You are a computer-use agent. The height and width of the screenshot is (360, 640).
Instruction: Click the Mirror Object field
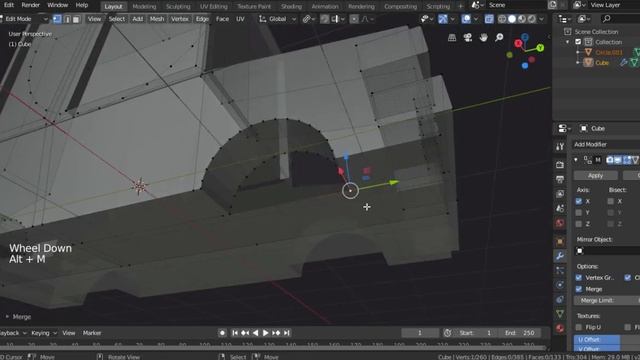point(607,251)
